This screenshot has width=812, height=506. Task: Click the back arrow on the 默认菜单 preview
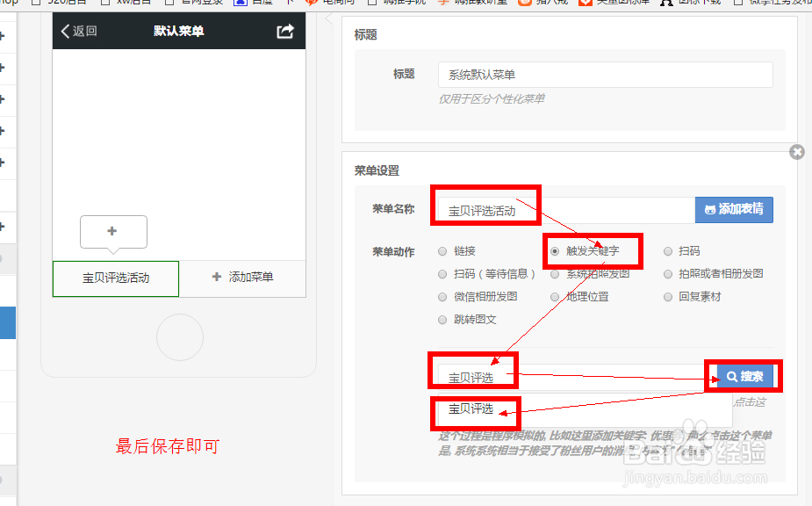coord(64,31)
